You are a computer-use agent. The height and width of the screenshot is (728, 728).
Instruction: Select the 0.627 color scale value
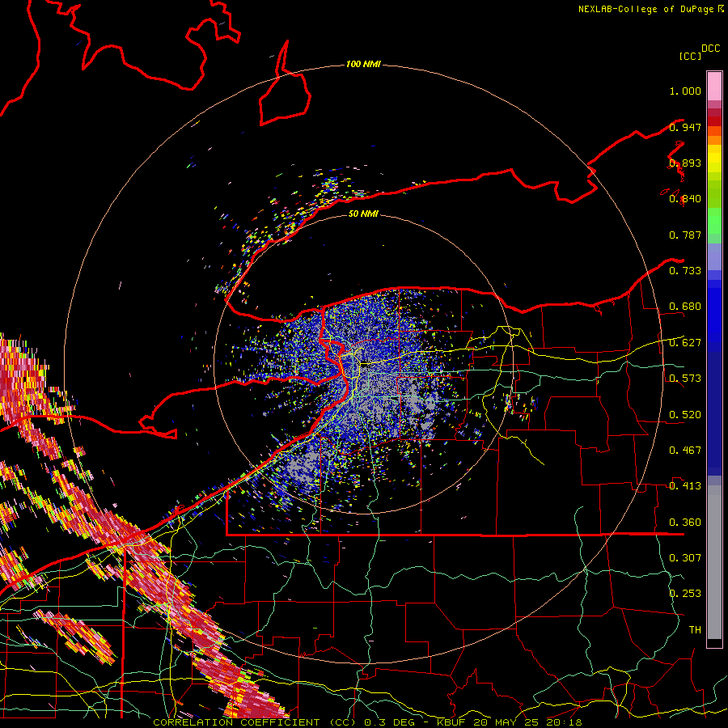tap(685, 343)
